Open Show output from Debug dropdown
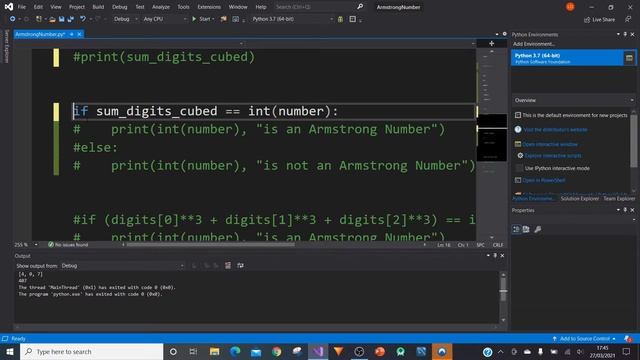The image size is (640, 360). coord(122,266)
